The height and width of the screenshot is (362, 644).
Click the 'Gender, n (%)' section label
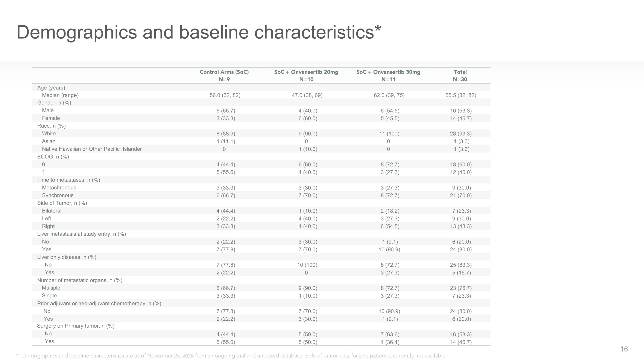(x=54, y=103)
